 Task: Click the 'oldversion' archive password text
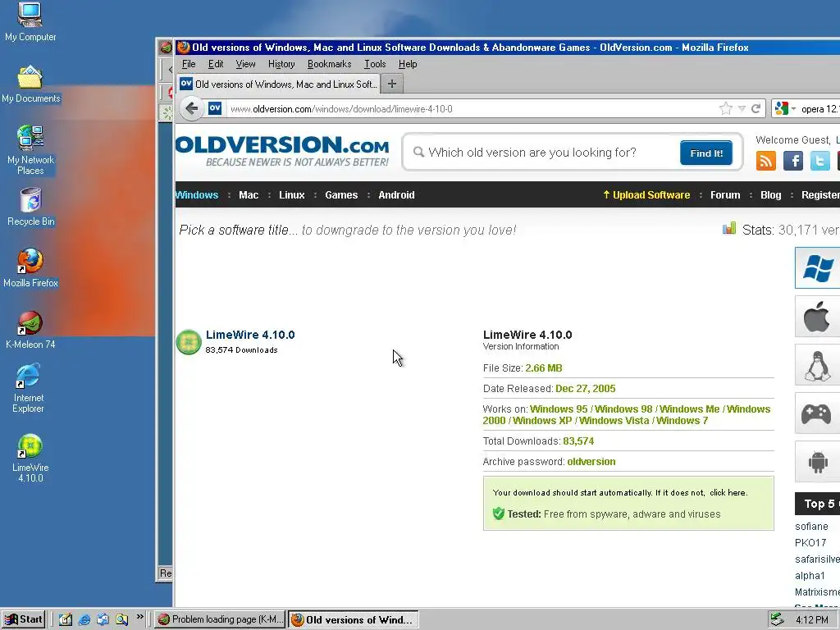coord(591,462)
